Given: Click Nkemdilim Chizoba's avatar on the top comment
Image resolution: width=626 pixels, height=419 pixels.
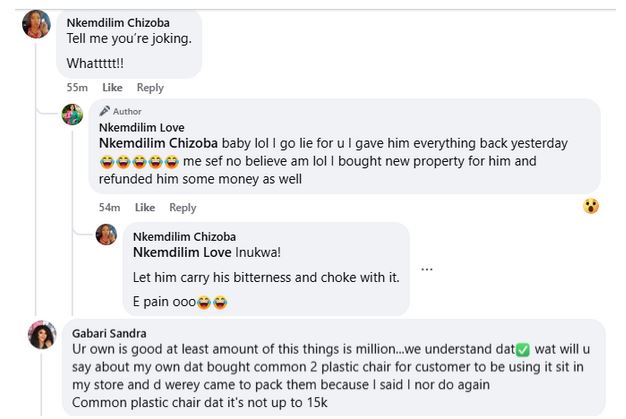Looking at the screenshot, I should (36, 25).
